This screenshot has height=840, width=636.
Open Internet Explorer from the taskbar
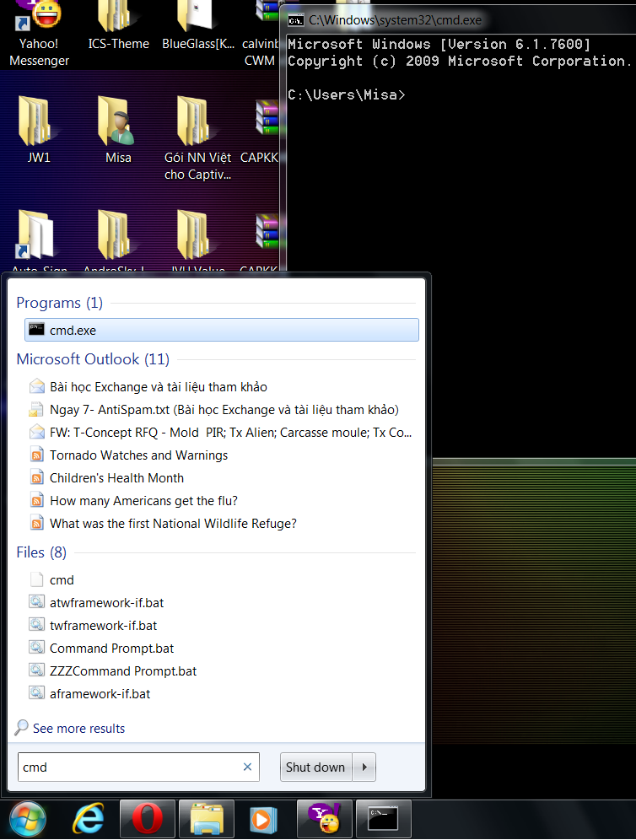coord(88,819)
